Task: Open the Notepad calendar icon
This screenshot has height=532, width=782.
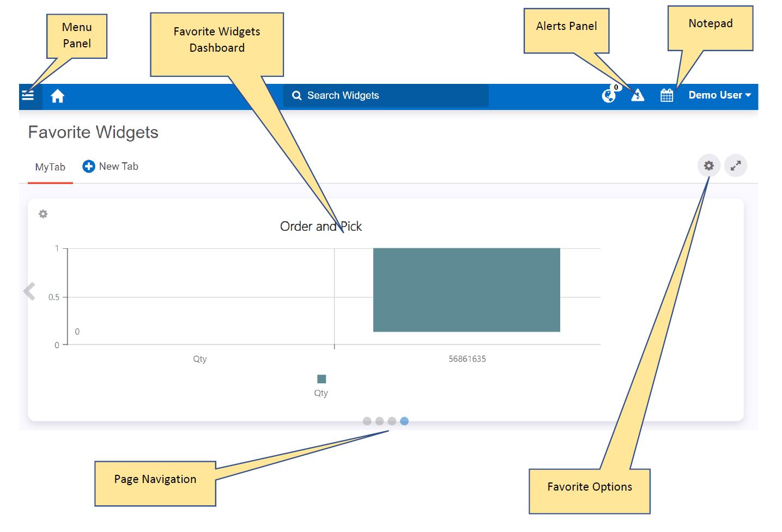Action: point(666,96)
